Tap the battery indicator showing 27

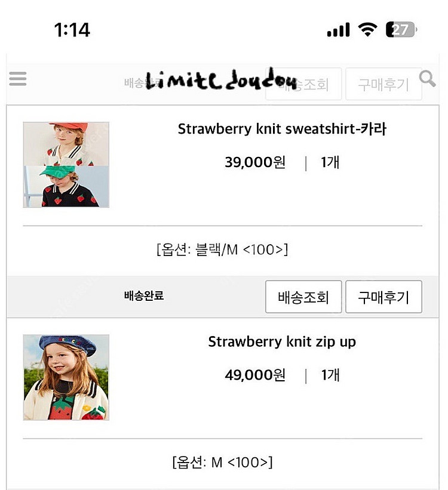[x=401, y=30]
